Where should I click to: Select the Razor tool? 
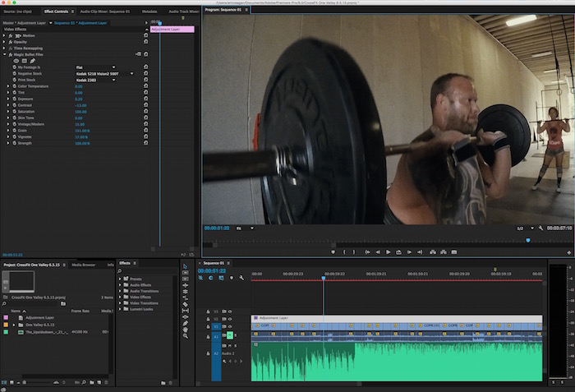pos(185,304)
